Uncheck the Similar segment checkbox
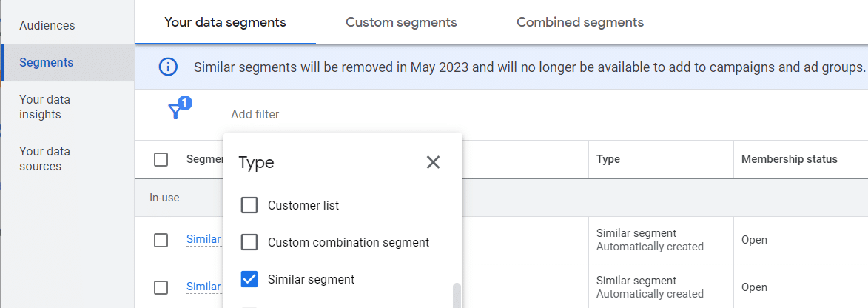This screenshot has width=868, height=308. [249, 279]
